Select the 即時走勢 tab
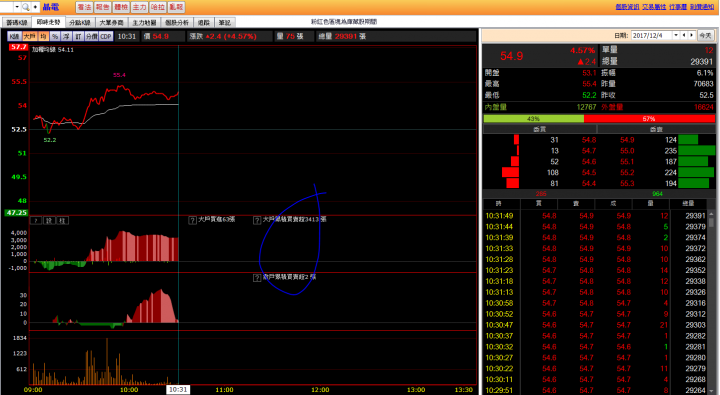The width and height of the screenshot is (720, 395). (49, 22)
